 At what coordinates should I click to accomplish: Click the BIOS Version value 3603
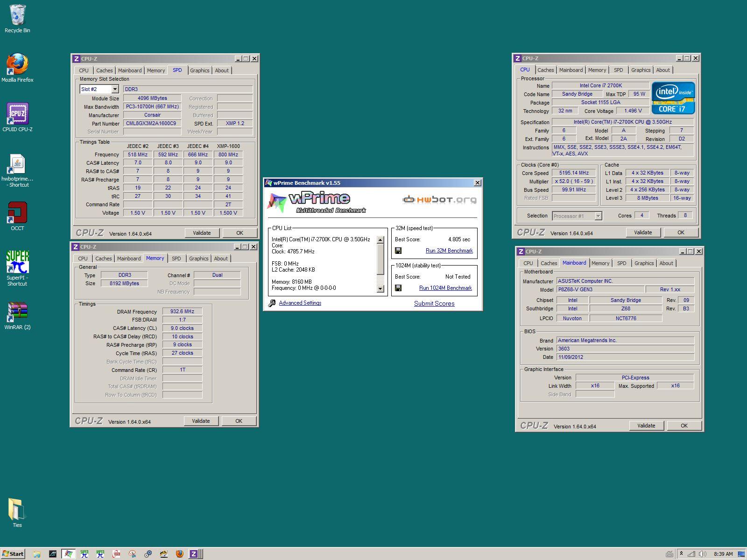(625, 349)
